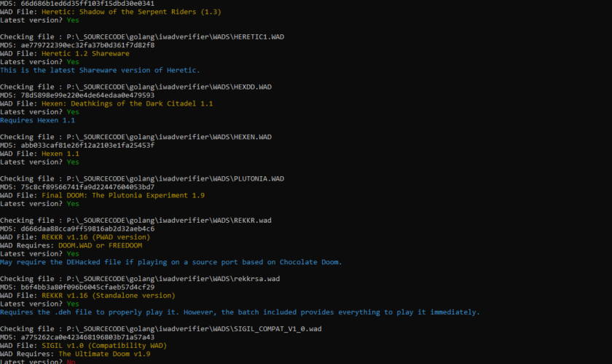Screen dimensions: 612x364
Task: Click Final DOOM: The Plutonia Experiment 1.9
Action: [x=123, y=195]
